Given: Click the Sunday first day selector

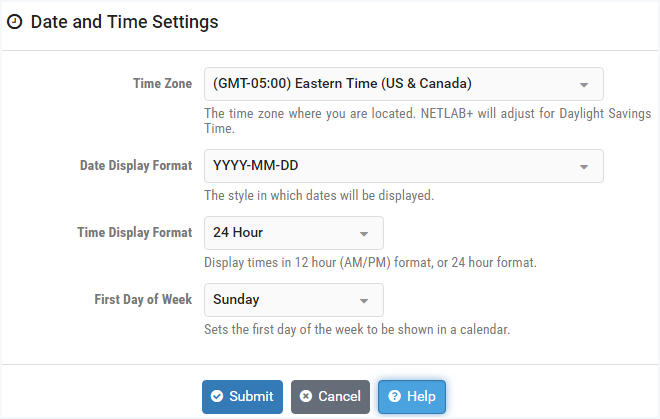Looking at the screenshot, I should (x=294, y=300).
